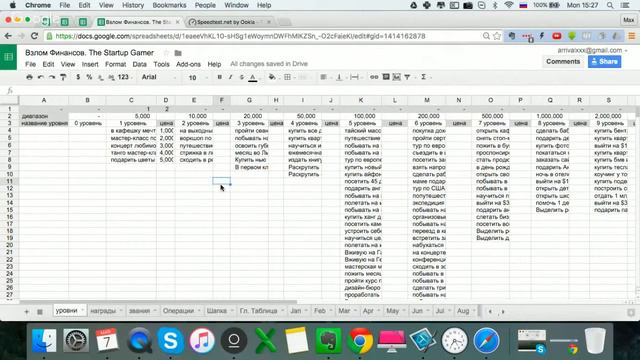Open the Tools menu
The image size is (640, 360).
pyautogui.click(x=161, y=64)
